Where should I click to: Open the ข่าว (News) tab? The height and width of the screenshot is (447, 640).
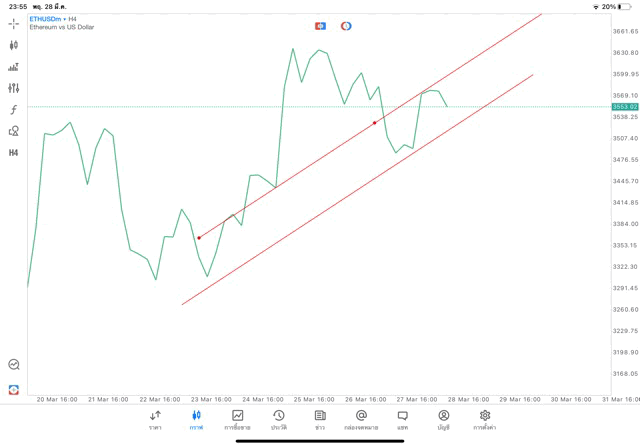pos(320,419)
